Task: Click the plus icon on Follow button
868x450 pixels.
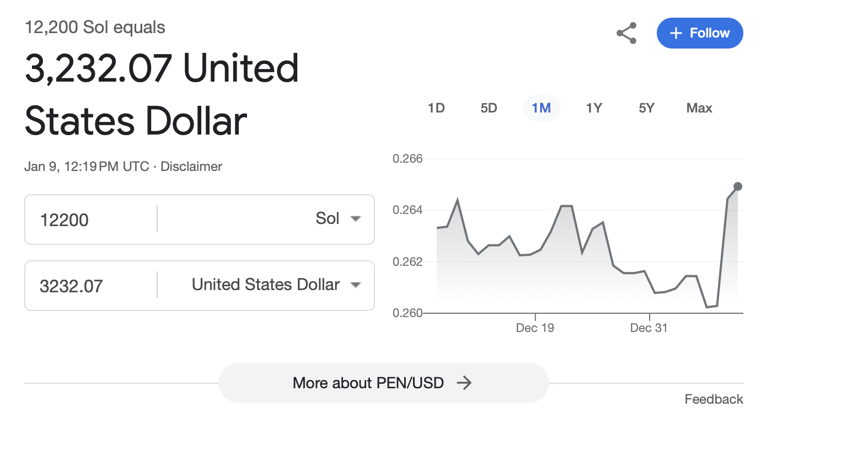Action: point(676,33)
